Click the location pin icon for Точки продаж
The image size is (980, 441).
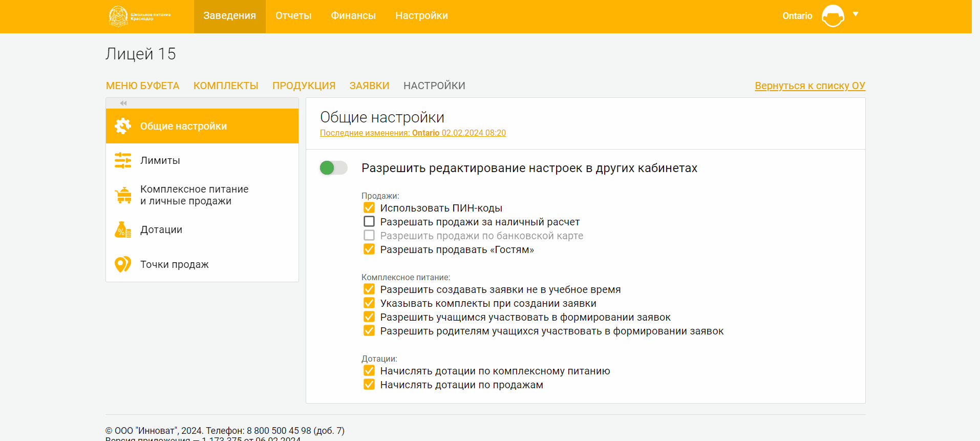click(x=123, y=264)
